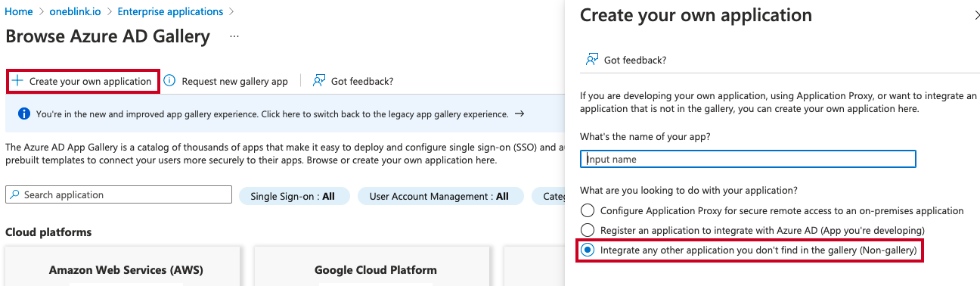
Task: Click the Cloud platforms heading
Action: (48, 232)
